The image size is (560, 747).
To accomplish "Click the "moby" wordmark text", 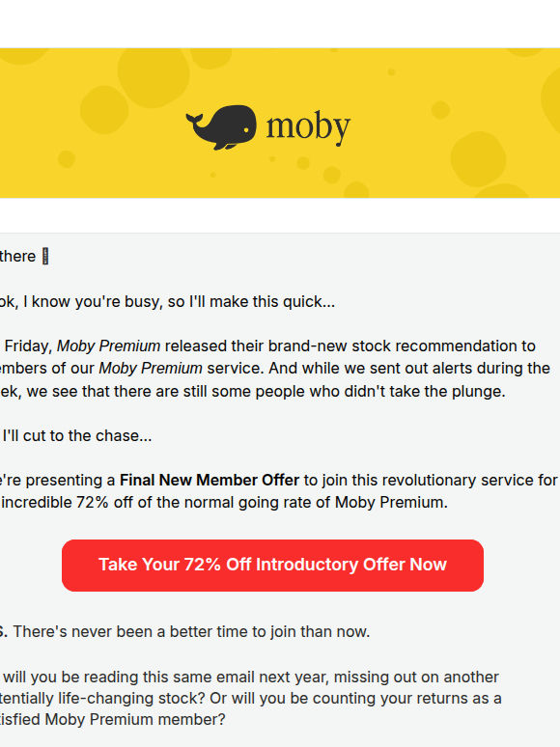I will (x=308, y=127).
